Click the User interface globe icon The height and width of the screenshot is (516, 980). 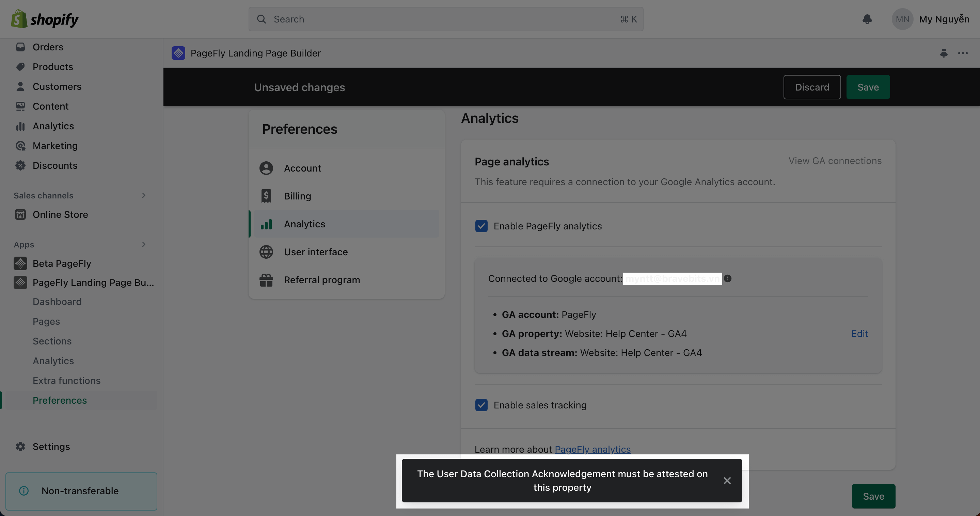coord(266,252)
